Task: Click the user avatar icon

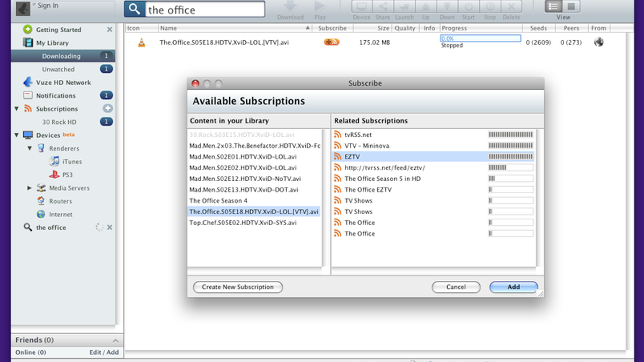Action: [x=22, y=9]
